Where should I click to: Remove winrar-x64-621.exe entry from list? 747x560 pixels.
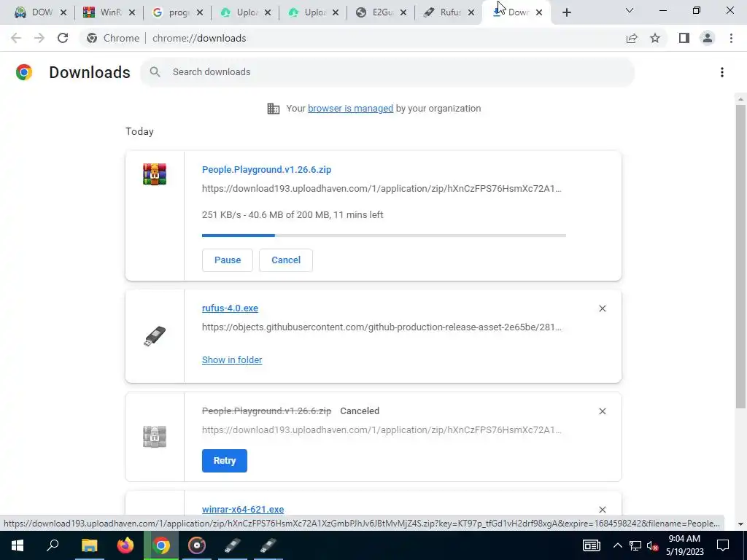tap(602, 510)
